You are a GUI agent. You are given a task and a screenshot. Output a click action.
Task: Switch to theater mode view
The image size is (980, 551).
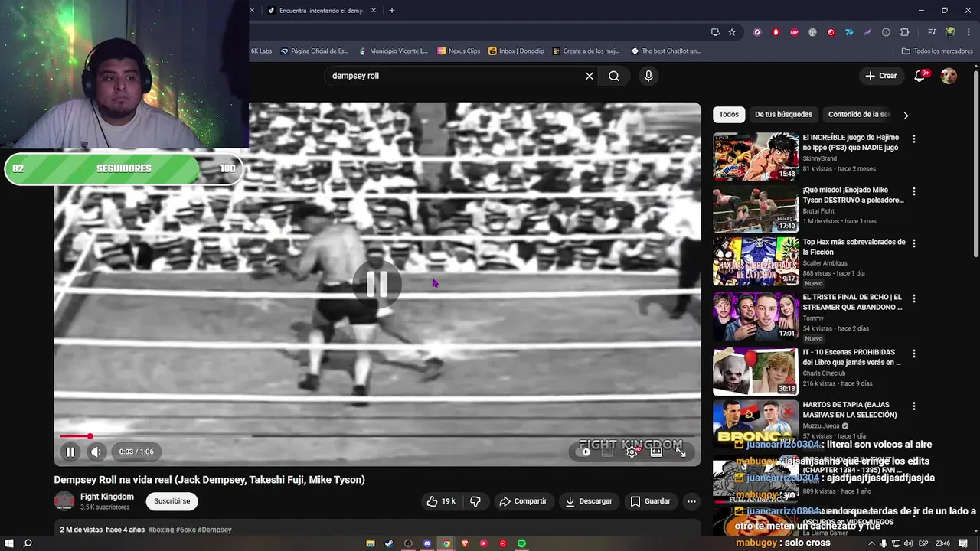pos(656,452)
